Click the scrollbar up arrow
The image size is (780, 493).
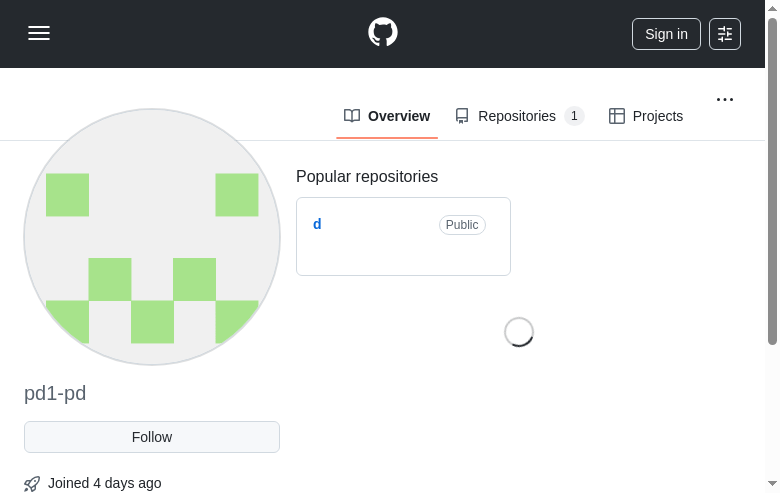point(772,7)
